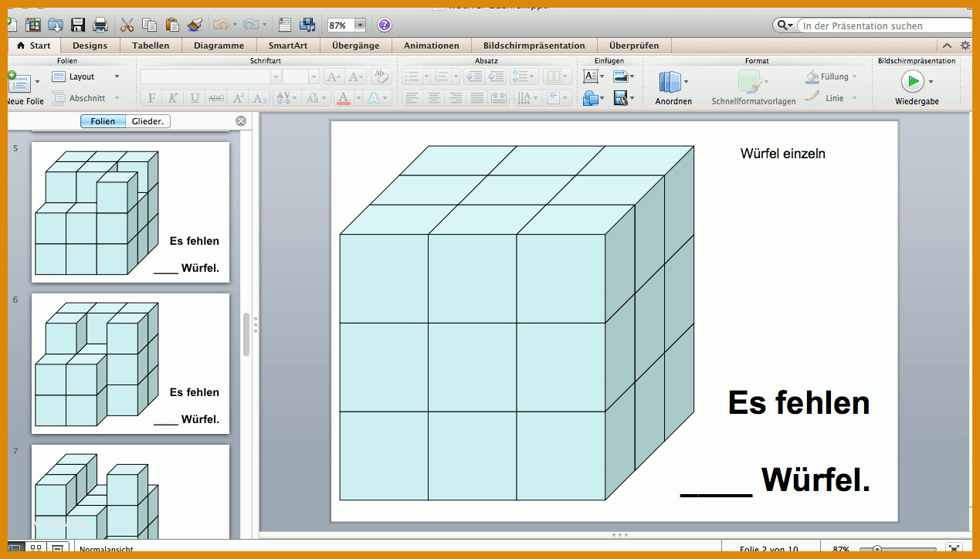Insert a text box from Einfügen group
This screenshot has height=559, width=980.
[591, 76]
